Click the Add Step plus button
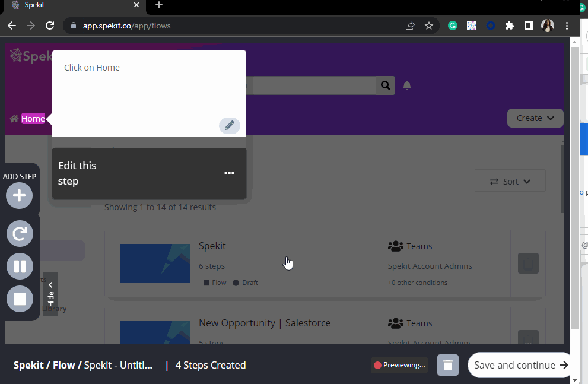The image size is (588, 384). click(x=19, y=195)
